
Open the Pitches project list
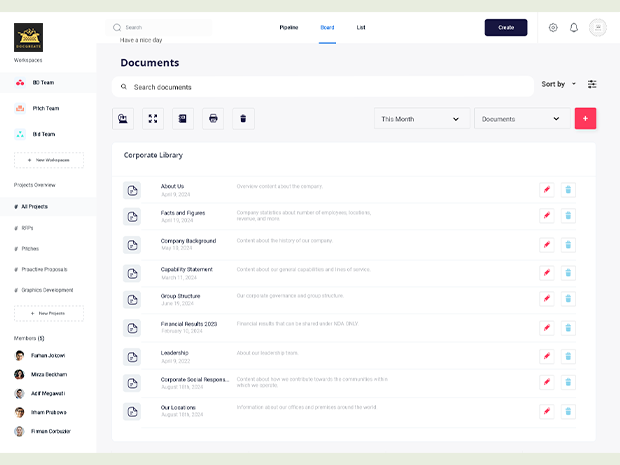(26, 249)
